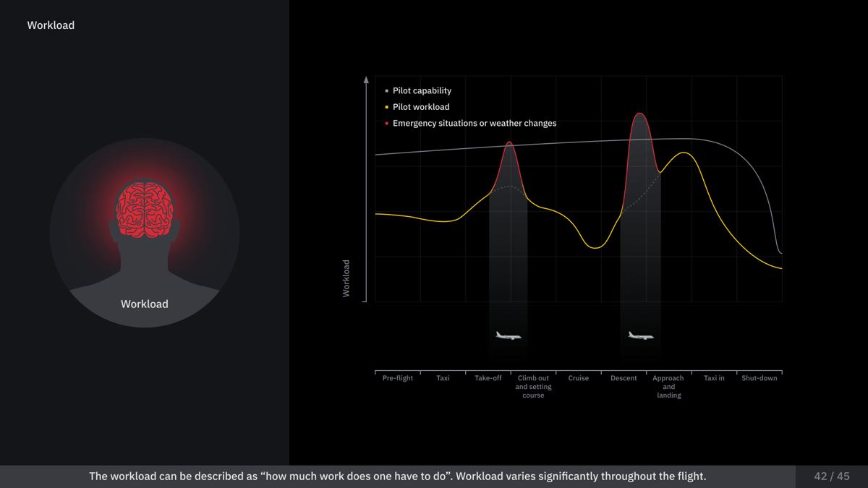Select the 'Pilot workload' legend label

[x=421, y=107]
